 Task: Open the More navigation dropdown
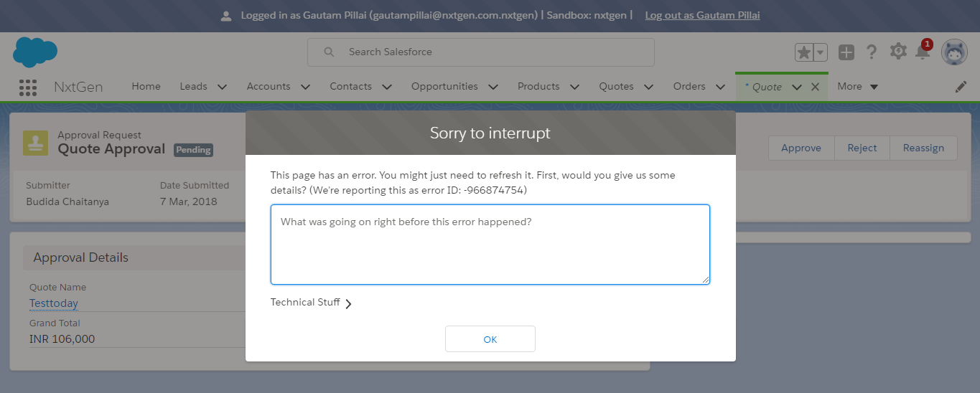coord(858,87)
